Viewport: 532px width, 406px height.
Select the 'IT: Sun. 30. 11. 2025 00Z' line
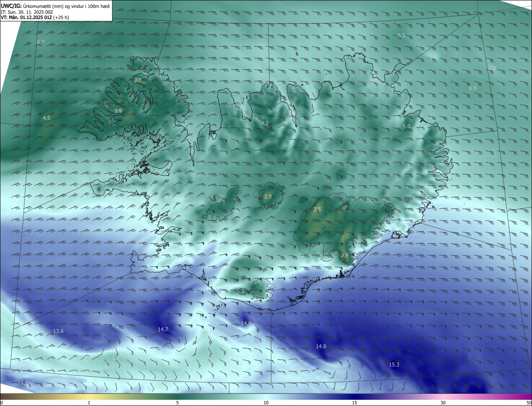coord(27,12)
